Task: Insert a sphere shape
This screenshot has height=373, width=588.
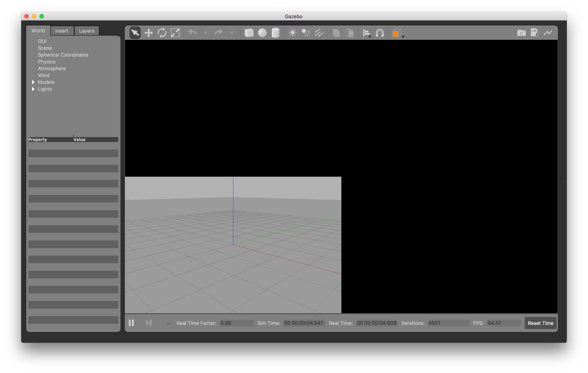Action: pos(262,33)
